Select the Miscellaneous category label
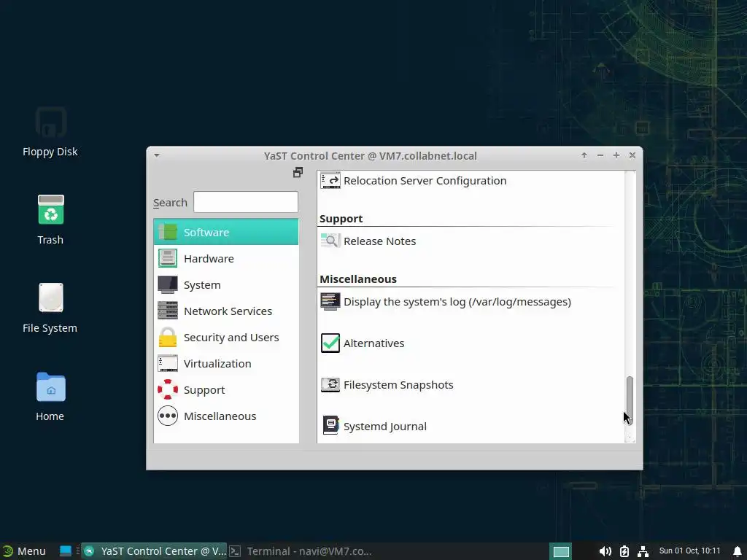Screen dimensions: 747x560 point(220,416)
